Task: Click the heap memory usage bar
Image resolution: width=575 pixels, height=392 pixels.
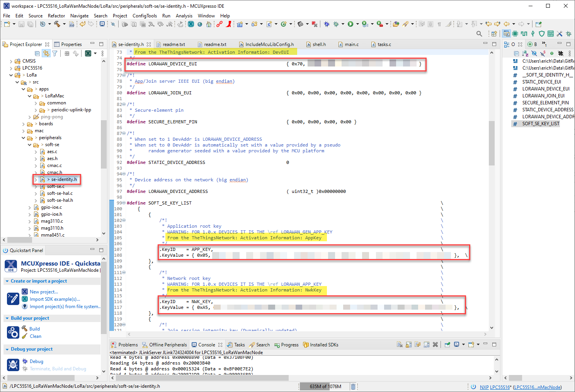Action: tap(325, 386)
